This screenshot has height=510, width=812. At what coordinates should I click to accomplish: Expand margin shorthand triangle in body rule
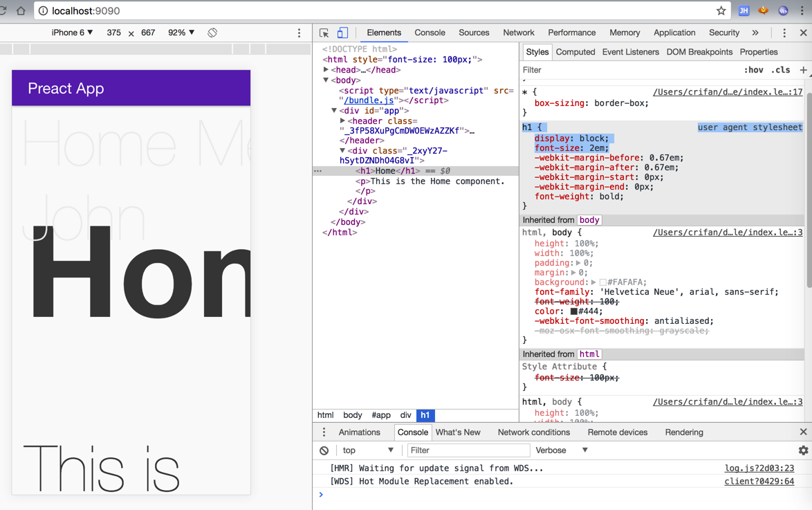pyautogui.click(x=573, y=273)
